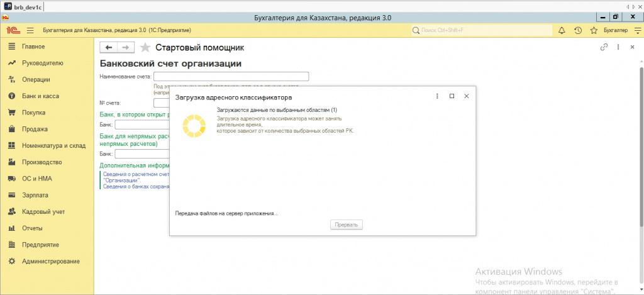Close the Стартовый помощник page
Screen dimensions: 644x295
633,47
